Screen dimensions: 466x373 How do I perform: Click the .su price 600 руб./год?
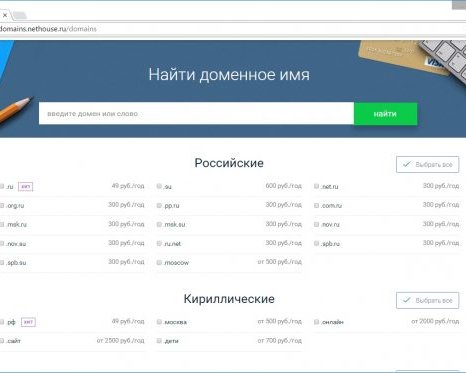coord(283,186)
